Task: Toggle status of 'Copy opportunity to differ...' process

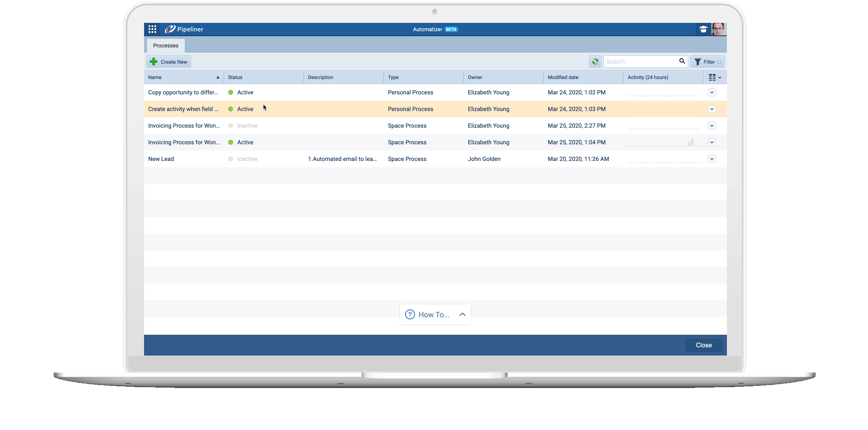Action: [x=231, y=92]
